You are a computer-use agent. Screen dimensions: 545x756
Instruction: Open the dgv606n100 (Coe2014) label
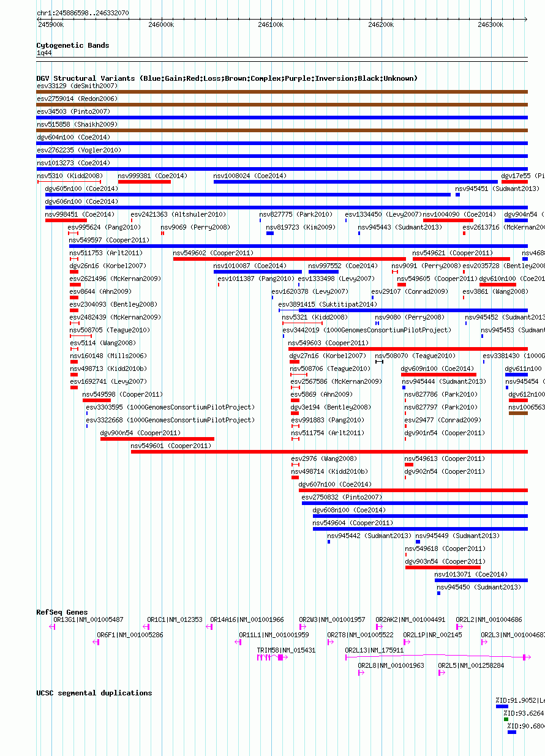point(82,201)
